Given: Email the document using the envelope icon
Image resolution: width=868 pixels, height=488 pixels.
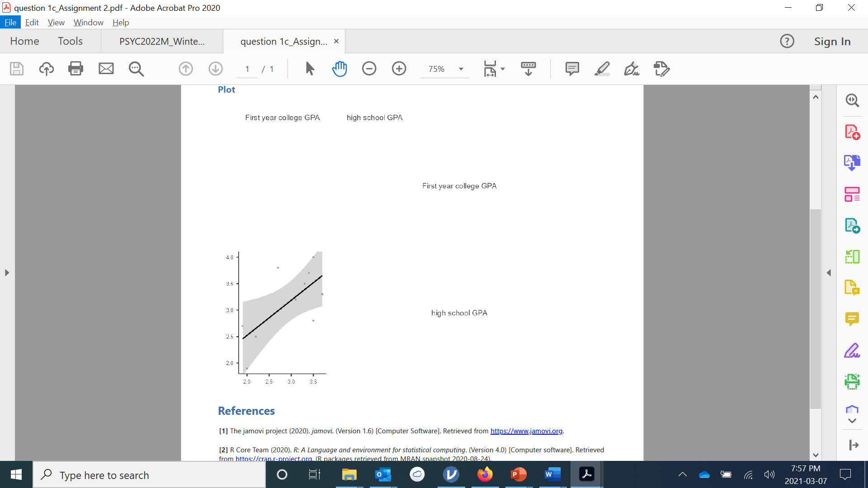Looking at the screenshot, I should [x=106, y=69].
